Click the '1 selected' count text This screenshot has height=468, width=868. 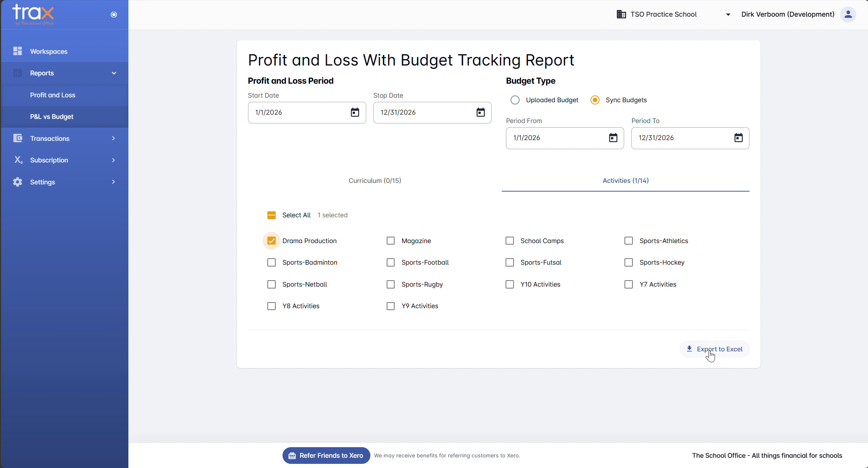333,215
